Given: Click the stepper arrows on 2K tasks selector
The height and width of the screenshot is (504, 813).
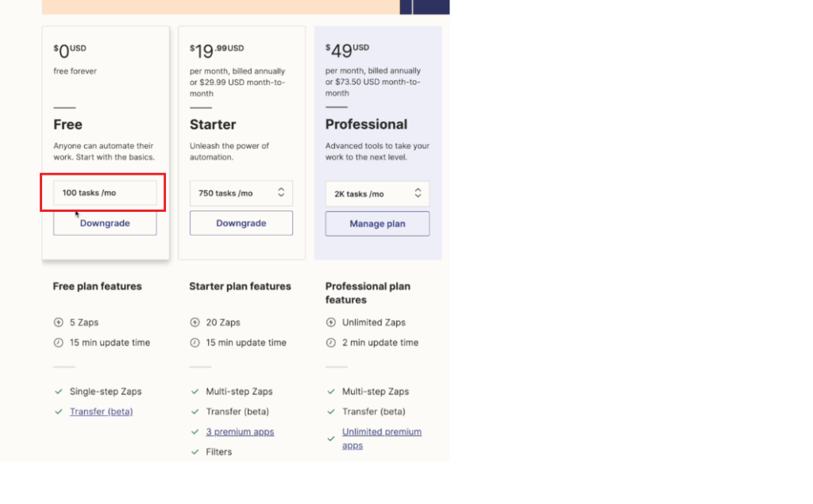Looking at the screenshot, I should [x=418, y=193].
